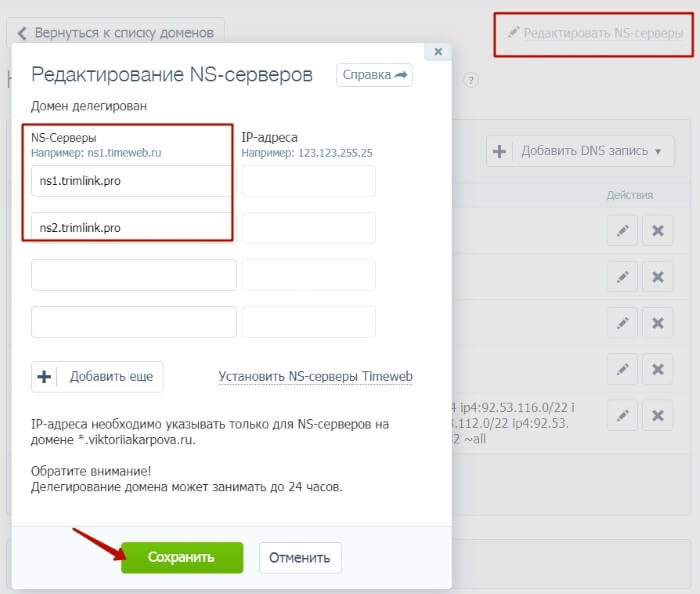Viewport: 700px width, 594px height.
Task: Click the Например: ns1.timeweb.ru hint
Action: pos(96,153)
